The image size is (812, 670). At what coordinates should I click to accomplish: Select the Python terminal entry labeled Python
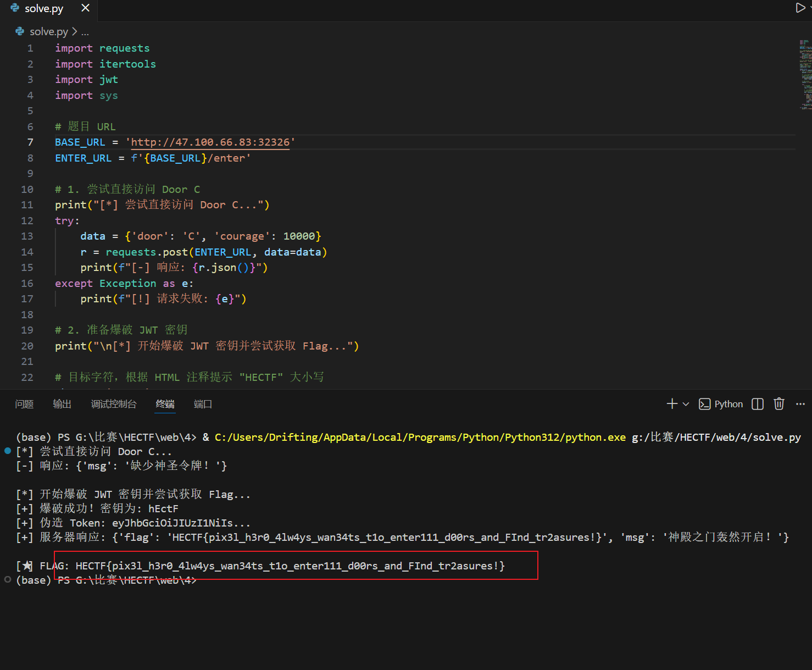click(728, 403)
